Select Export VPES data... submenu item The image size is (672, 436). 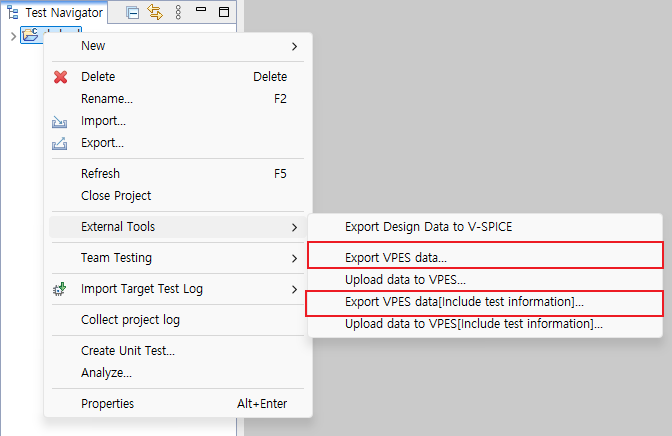[x=485, y=258]
